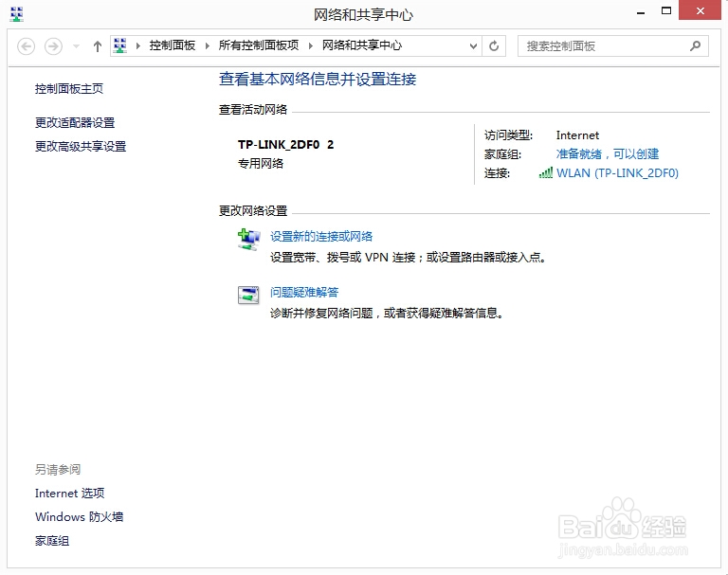The width and height of the screenshot is (728, 575).
Task: Minimize the 网络和共享中心 window
Action: click(x=641, y=12)
